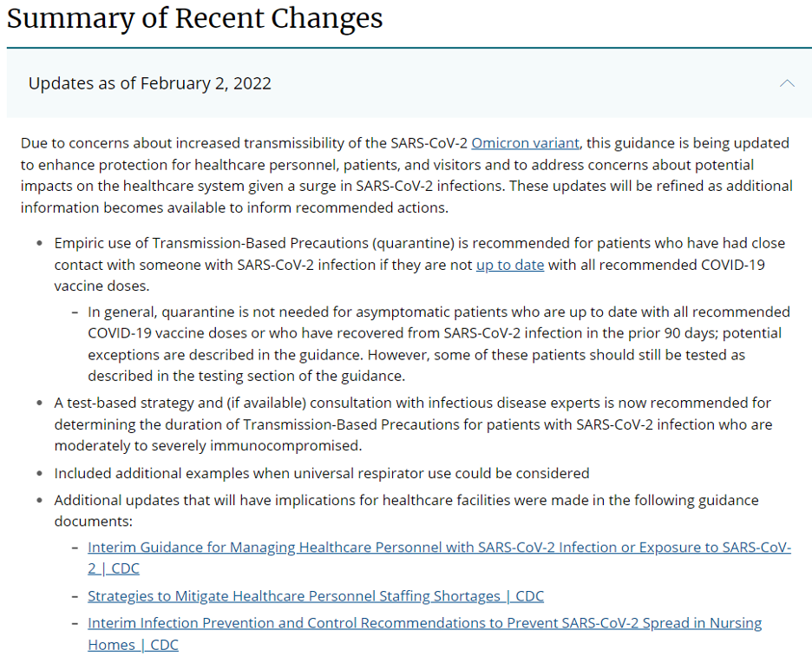
Task: Open the "Omicron variant" link
Action: [x=525, y=142]
